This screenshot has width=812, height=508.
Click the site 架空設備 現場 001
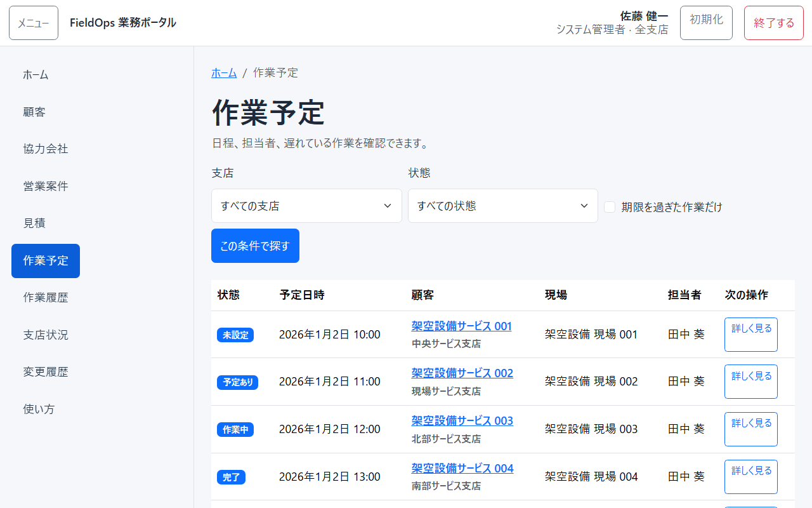(x=591, y=335)
